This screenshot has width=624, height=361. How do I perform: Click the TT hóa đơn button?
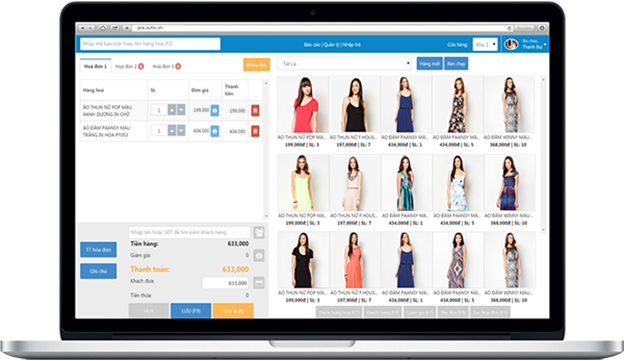pyautogui.click(x=98, y=250)
